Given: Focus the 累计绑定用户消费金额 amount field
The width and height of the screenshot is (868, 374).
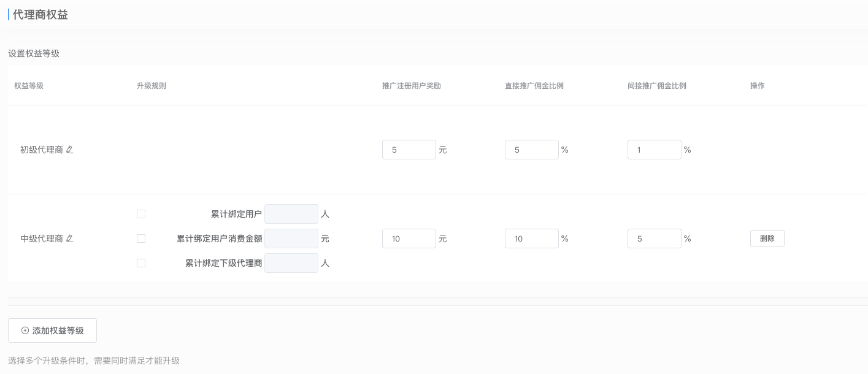Looking at the screenshot, I should [x=291, y=239].
